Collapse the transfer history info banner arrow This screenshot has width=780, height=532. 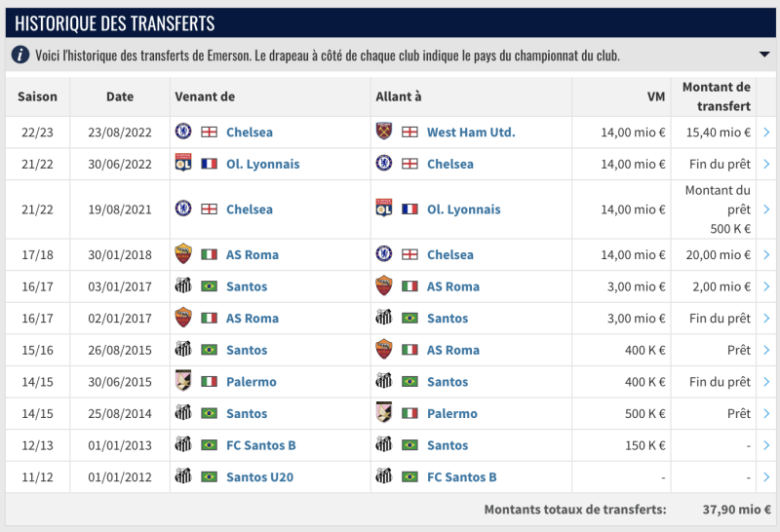[763, 55]
